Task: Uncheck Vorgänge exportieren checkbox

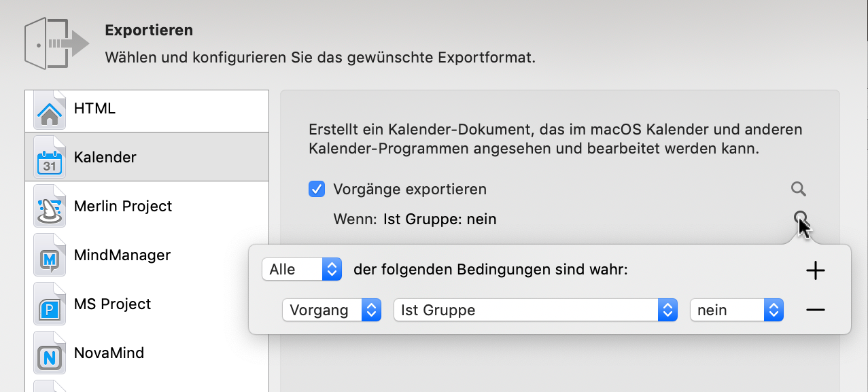Action: (317, 189)
